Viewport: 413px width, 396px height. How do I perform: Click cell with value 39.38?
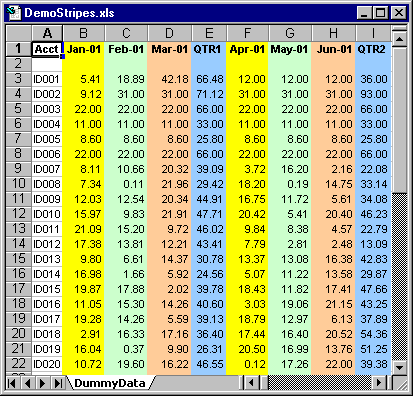coord(373,364)
